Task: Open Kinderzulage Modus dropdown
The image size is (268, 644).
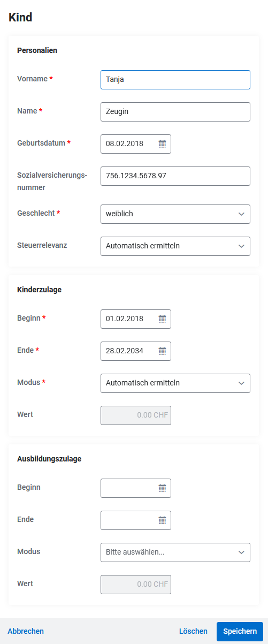Action: pyautogui.click(x=175, y=383)
